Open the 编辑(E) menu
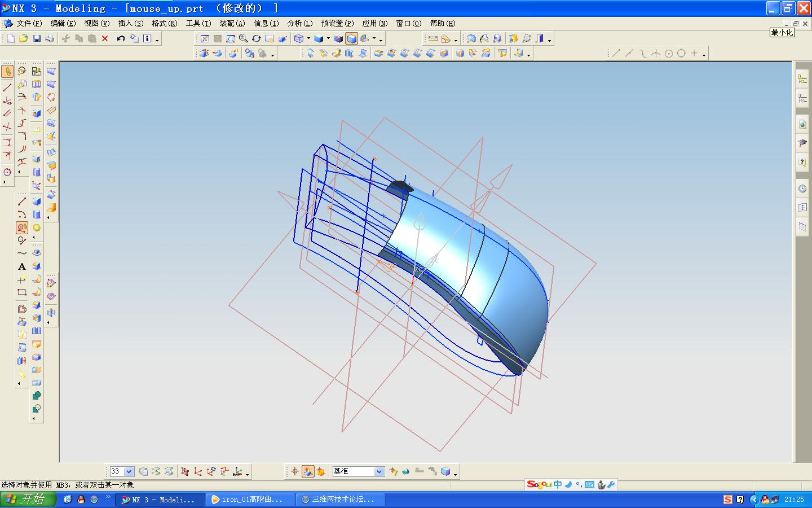Viewport: 812px width, 508px height. [x=63, y=23]
